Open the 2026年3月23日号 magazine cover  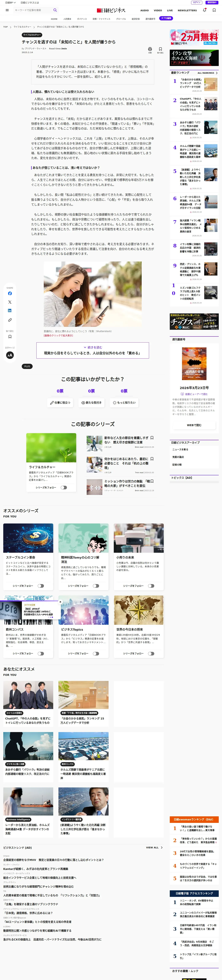point(194,364)
